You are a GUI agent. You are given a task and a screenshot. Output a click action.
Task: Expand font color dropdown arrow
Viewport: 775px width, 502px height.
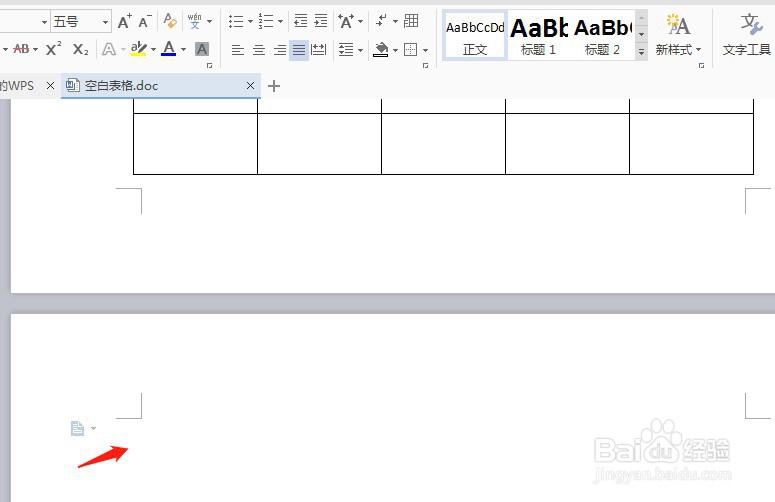pos(183,49)
